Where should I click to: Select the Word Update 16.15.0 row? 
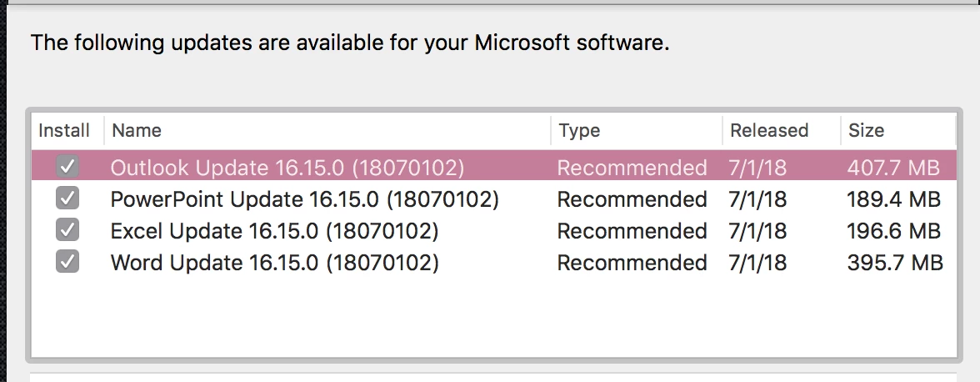pyautogui.click(x=274, y=263)
